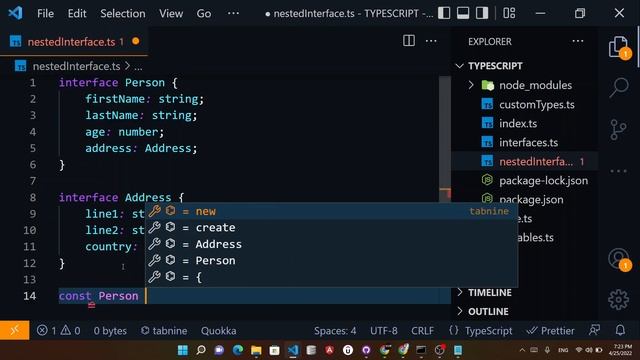Choose the '= create' suggestion
Viewport: 640px width, 360px height.
point(331,227)
